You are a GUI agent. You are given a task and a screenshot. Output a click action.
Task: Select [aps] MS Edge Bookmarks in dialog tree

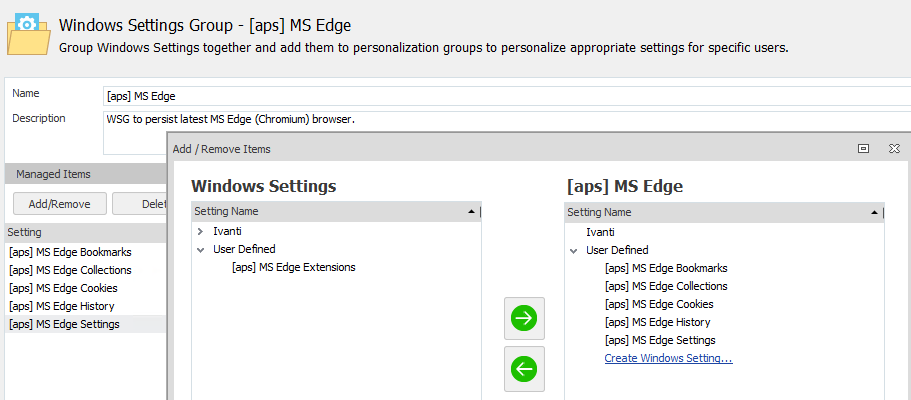[x=666, y=268]
